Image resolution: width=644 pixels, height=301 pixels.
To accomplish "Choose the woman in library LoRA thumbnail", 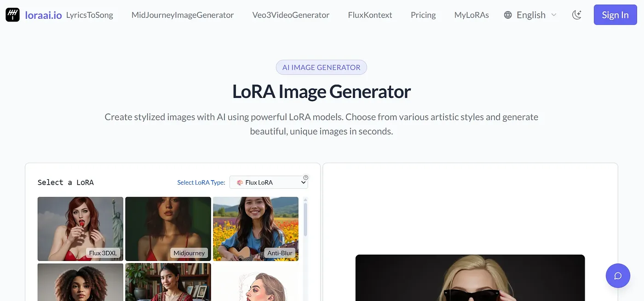I will [168, 282].
